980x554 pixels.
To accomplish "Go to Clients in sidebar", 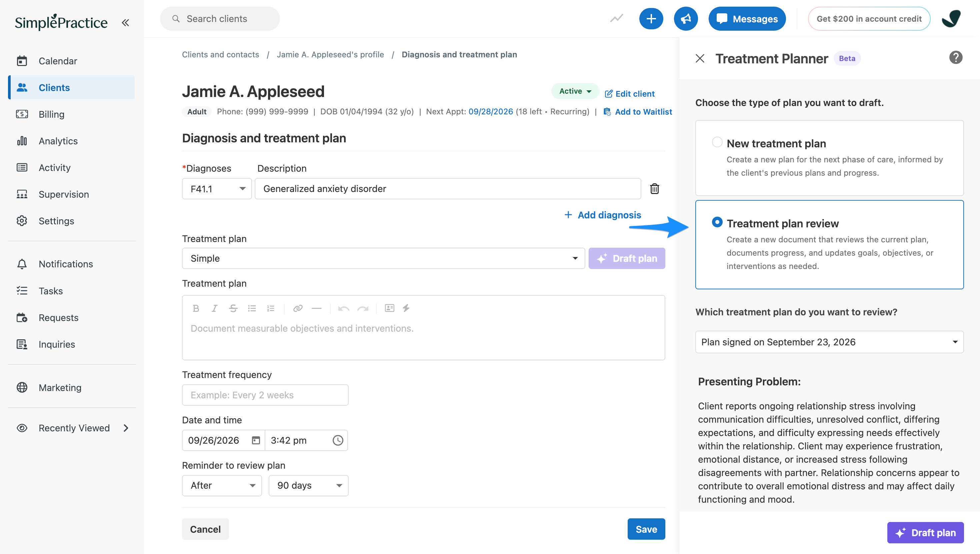I will 72,88.
